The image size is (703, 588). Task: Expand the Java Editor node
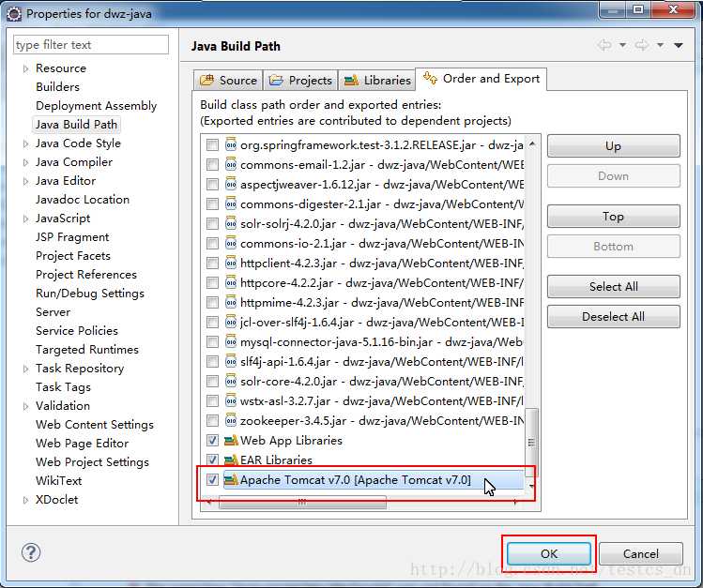25,181
